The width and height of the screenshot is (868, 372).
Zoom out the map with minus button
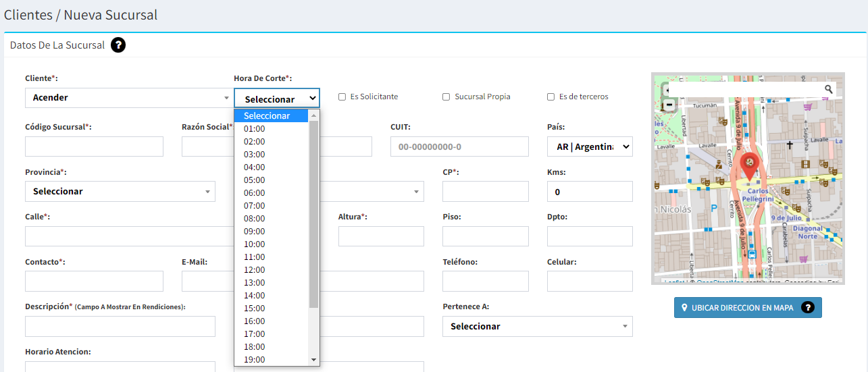(x=669, y=105)
